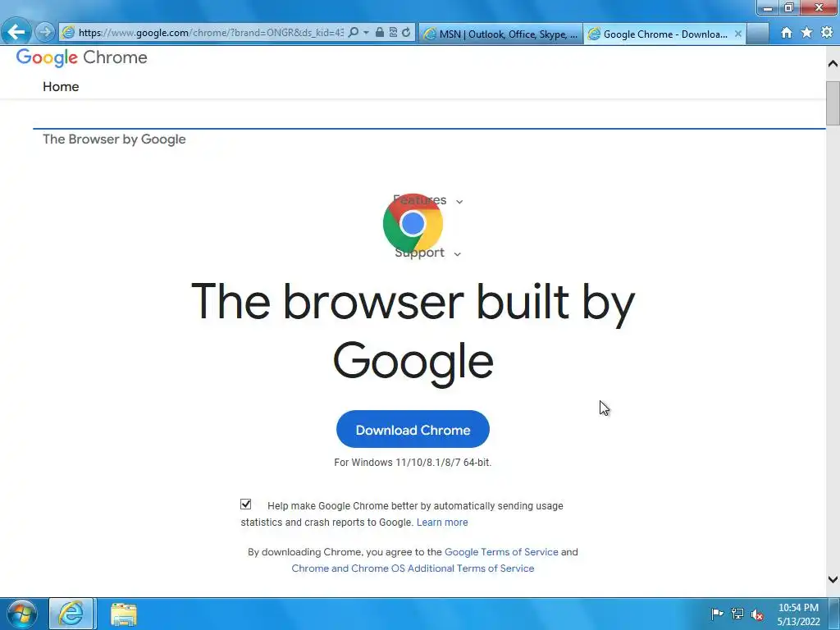Click the Show desktop strip beside clock
The height and width of the screenshot is (630, 840).
click(x=834, y=614)
